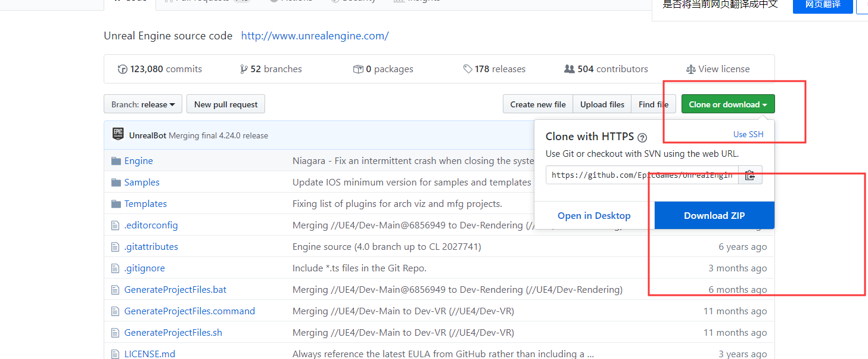Click the UnrealBot Epic Games avatar

tap(118, 134)
